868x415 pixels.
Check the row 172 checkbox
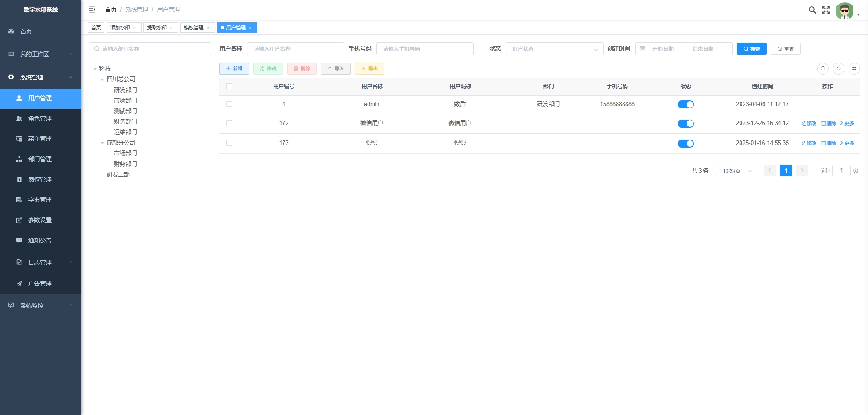click(x=229, y=123)
